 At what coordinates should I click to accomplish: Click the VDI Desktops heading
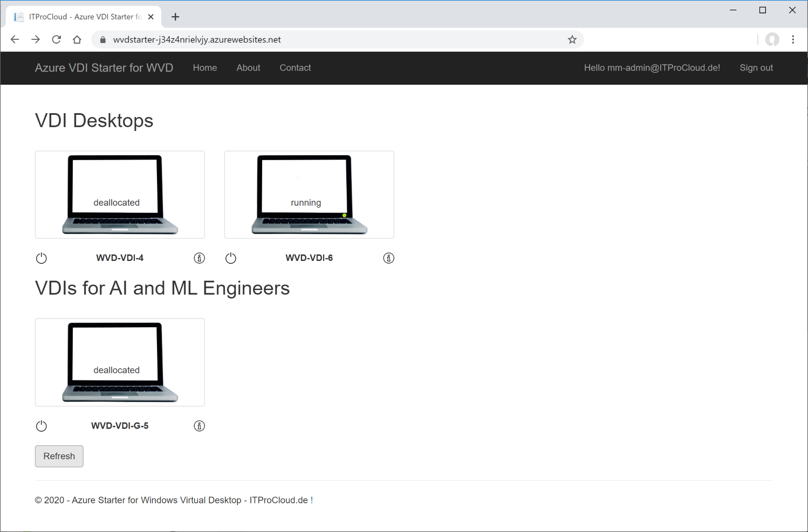pos(94,121)
